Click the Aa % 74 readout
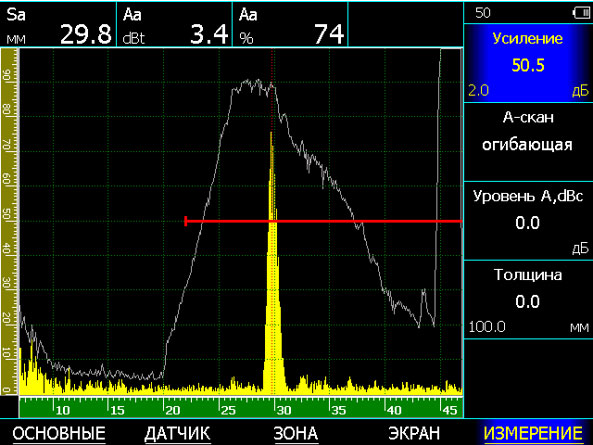The height and width of the screenshot is (445, 593). [290, 25]
